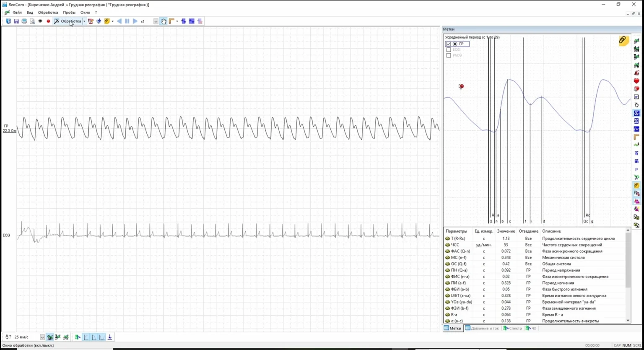Switch to the Давление и ток tab
Screen dimensions: 644x350
click(x=482, y=328)
